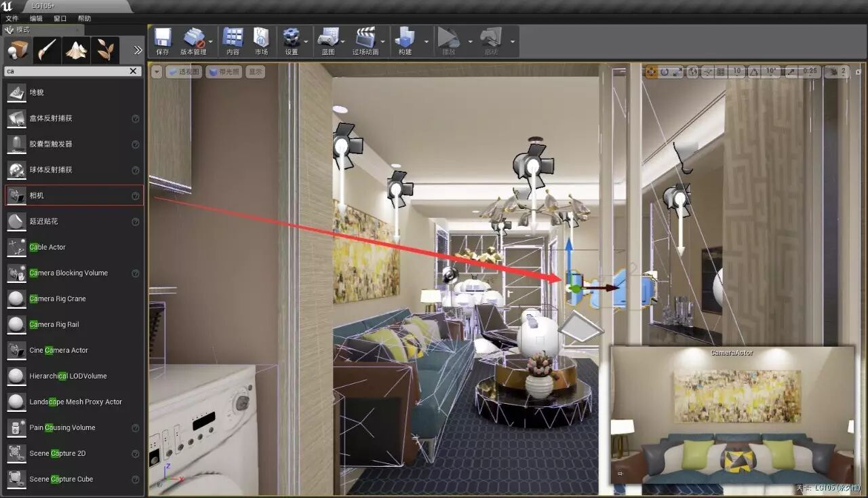The image size is (868, 498).
Task: Open the 帮助 menu
Action: click(x=84, y=18)
